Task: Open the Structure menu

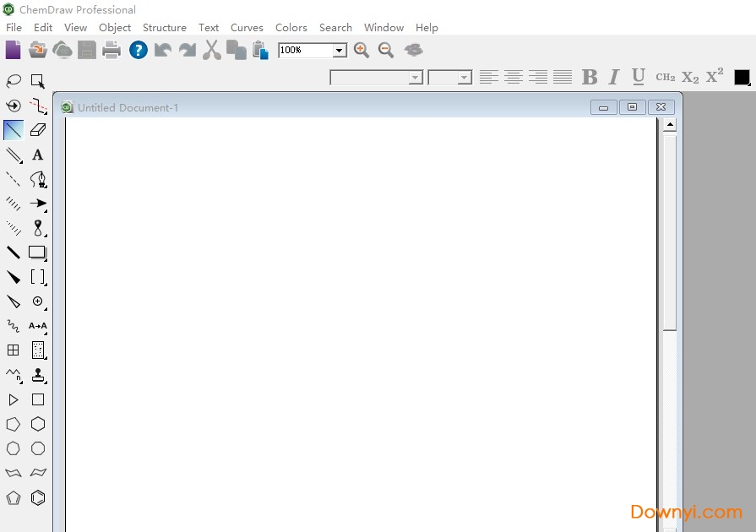Action: click(164, 27)
